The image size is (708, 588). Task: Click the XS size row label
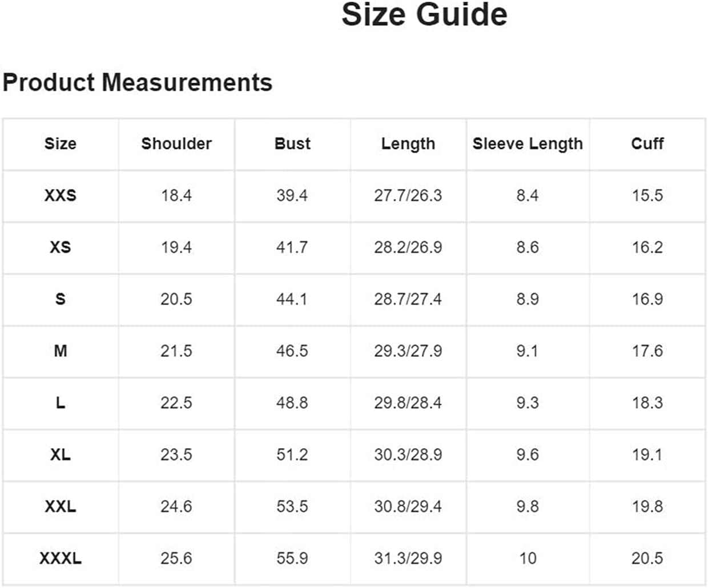pos(60,248)
